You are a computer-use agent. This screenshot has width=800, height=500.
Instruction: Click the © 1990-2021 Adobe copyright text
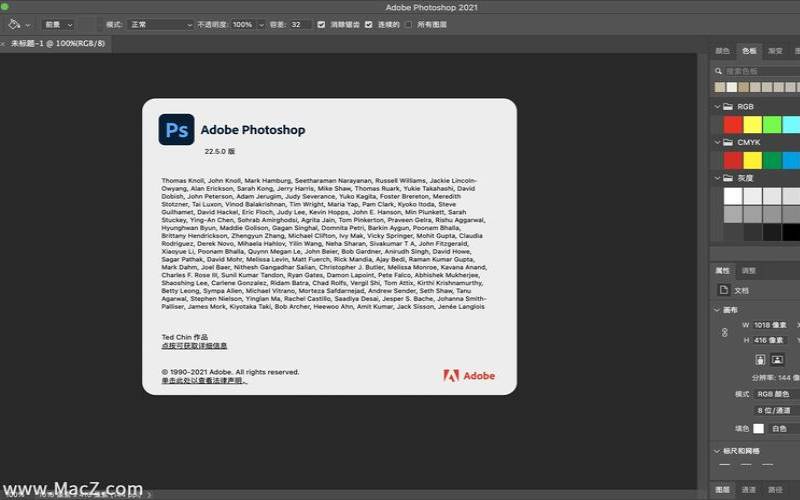[x=230, y=372]
